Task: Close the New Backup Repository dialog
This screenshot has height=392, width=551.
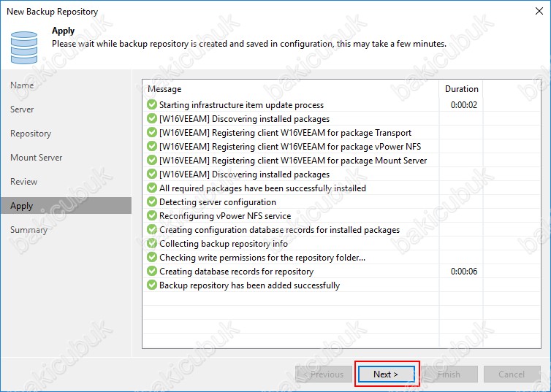Action: pos(539,11)
